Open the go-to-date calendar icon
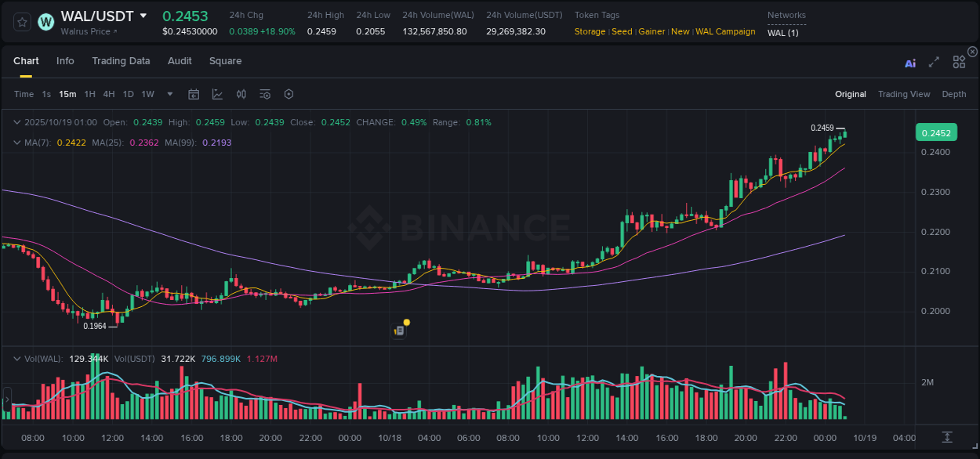The image size is (980, 459). [194, 94]
